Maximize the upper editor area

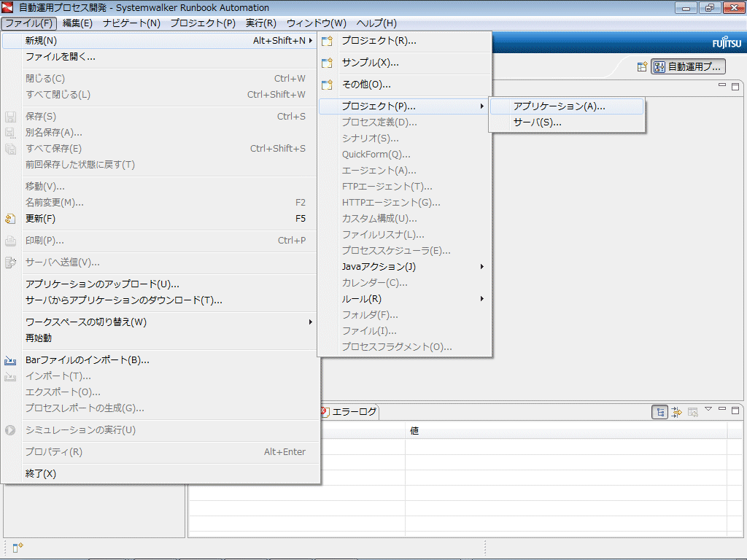pyautogui.click(x=735, y=86)
